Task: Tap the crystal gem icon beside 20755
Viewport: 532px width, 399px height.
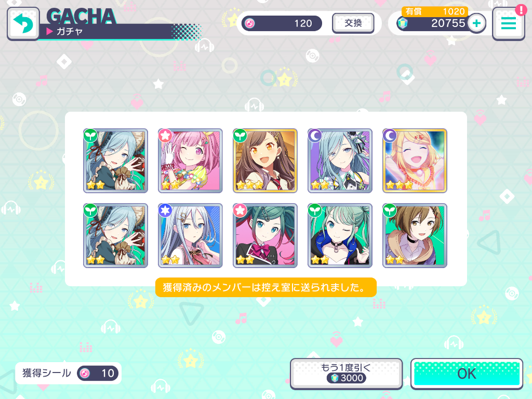Action: [x=403, y=23]
